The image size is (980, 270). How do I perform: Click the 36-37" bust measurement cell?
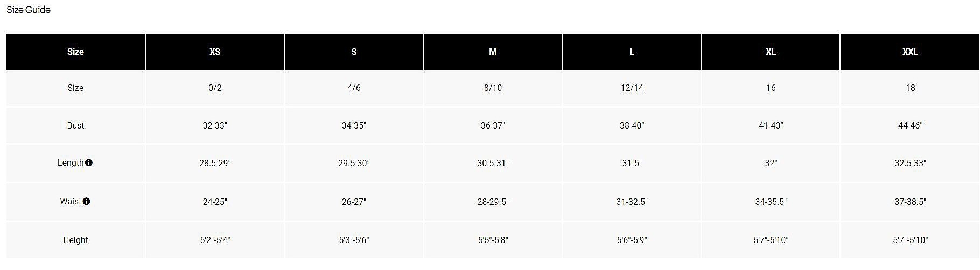(493, 125)
